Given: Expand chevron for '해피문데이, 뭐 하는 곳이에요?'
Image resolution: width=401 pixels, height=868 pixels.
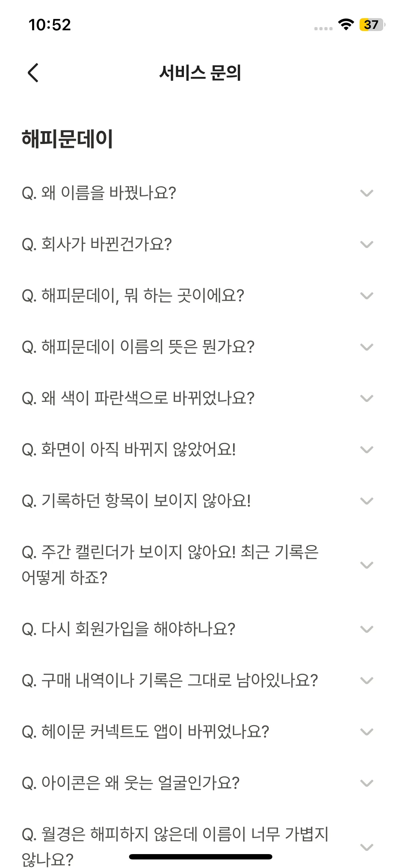Looking at the screenshot, I should [366, 296].
